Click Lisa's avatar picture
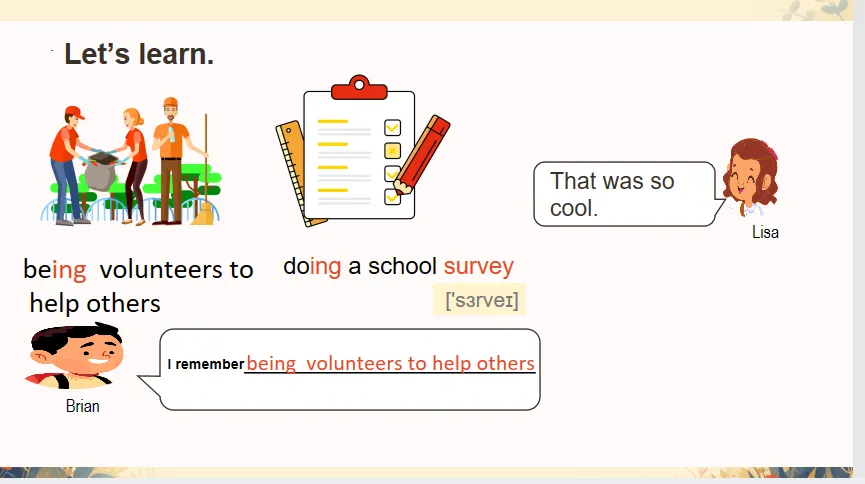The width and height of the screenshot is (865, 484). [751, 178]
